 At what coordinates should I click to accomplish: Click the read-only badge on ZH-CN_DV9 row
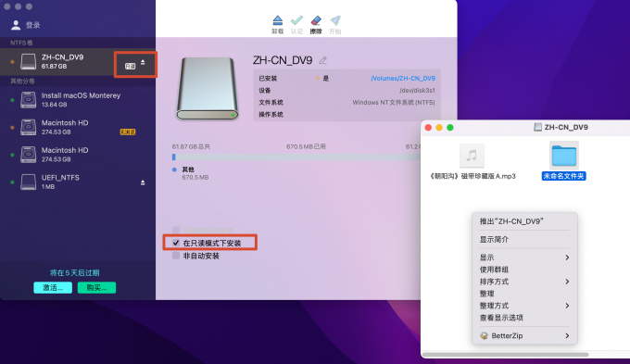click(x=131, y=67)
